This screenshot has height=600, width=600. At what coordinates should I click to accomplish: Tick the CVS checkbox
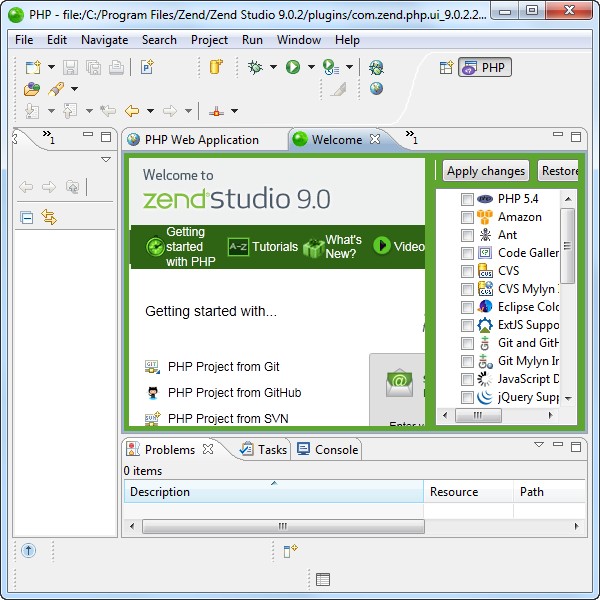pos(467,271)
